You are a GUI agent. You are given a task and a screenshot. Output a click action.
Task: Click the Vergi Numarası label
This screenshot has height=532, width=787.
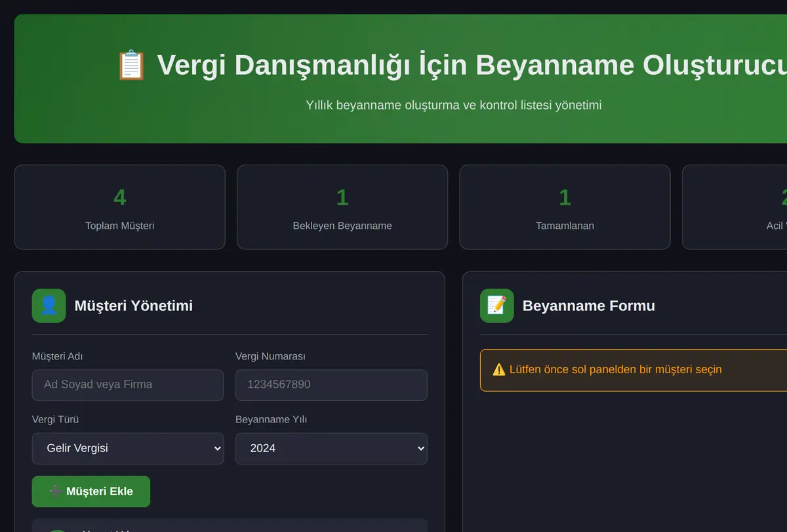tap(270, 356)
